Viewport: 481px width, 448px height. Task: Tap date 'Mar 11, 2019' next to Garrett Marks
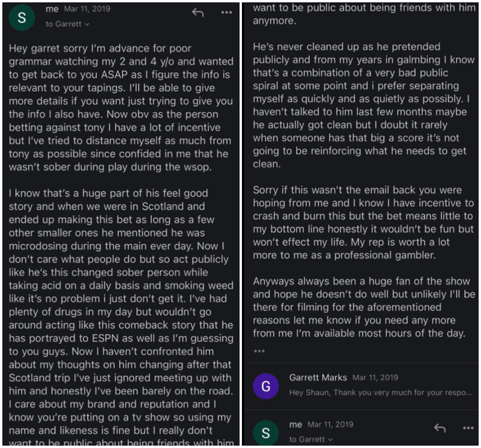pyautogui.click(x=375, y=377)
